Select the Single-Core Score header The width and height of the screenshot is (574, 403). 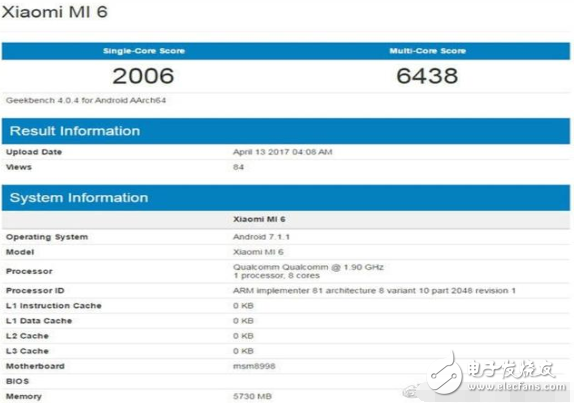(x=144, y=51)
